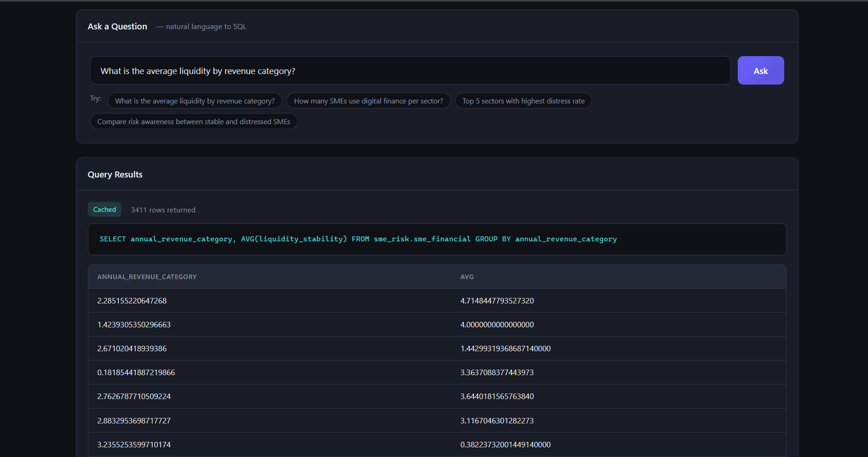Click the AVG value 3.1167046301282273
This screenshot has width=868, height=457.
(x=497, y=421)
